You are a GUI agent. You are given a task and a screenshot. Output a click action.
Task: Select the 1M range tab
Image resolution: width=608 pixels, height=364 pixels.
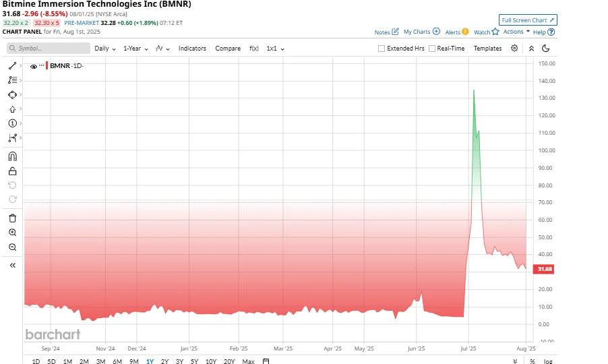pos(67,361)
